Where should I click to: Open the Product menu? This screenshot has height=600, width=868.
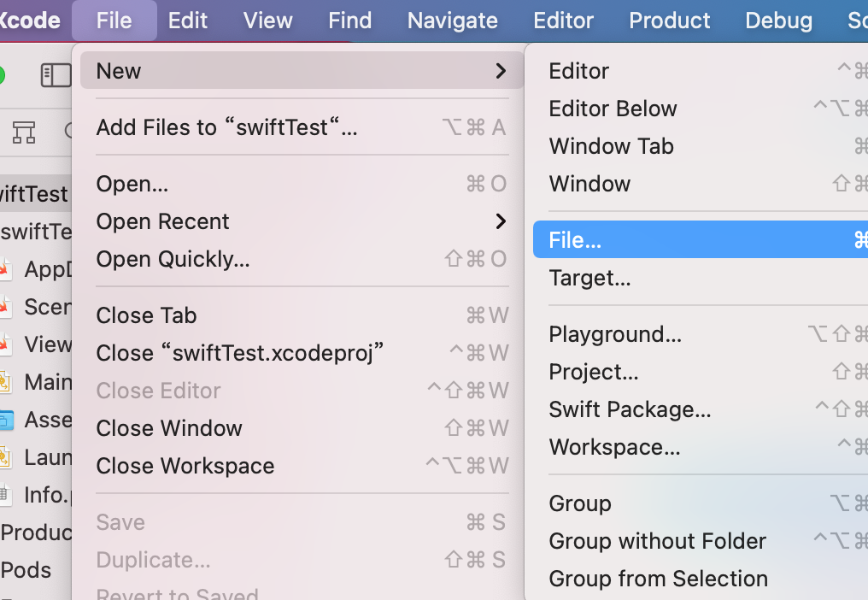pos(669,21)
